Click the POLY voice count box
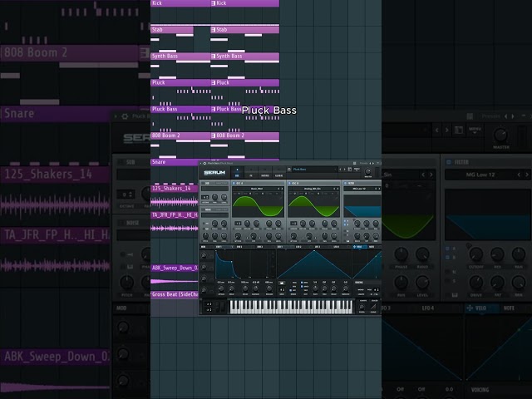The image size is (532, 399). (376, 290)
